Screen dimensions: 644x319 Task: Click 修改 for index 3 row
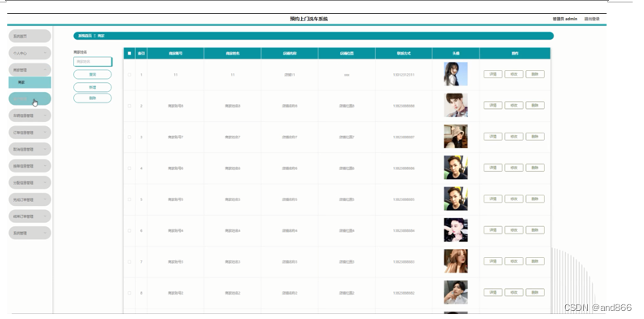click(514, 137)
